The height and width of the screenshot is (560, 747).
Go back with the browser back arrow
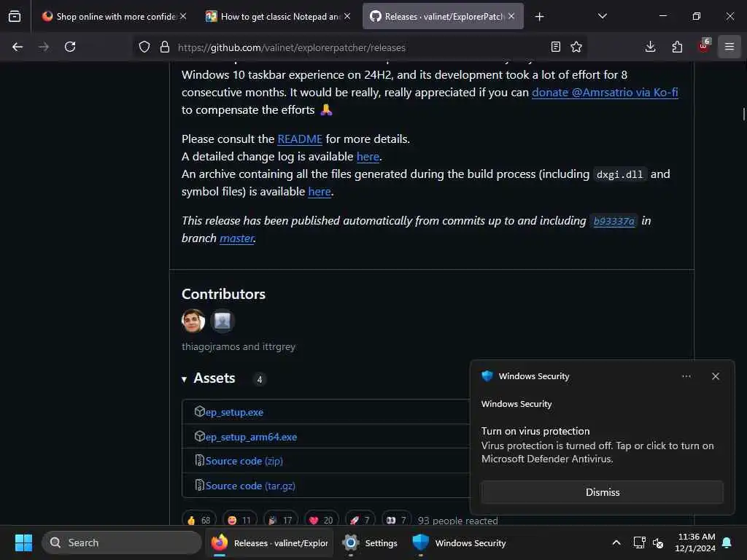pos(18,47)
